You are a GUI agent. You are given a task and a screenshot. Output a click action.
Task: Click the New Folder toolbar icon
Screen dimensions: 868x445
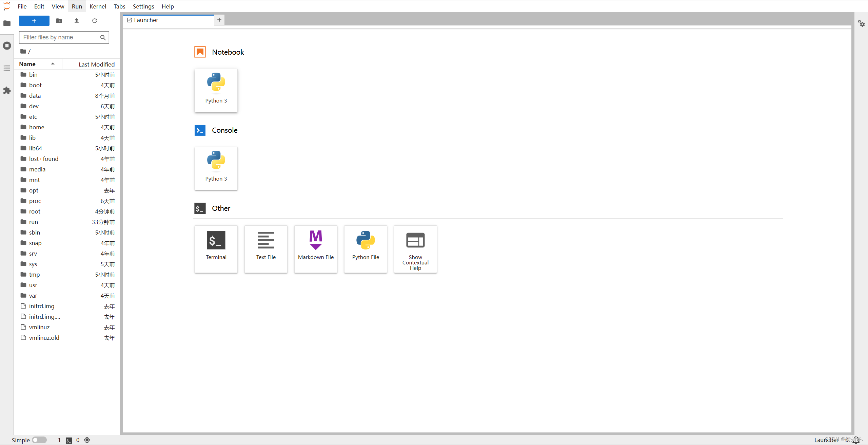point(59,21)
